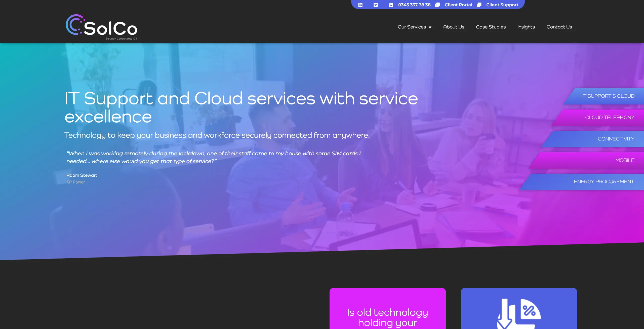644x329 pixels.
Task: Go to Contact Us page
Action: [x=559, y=27]
